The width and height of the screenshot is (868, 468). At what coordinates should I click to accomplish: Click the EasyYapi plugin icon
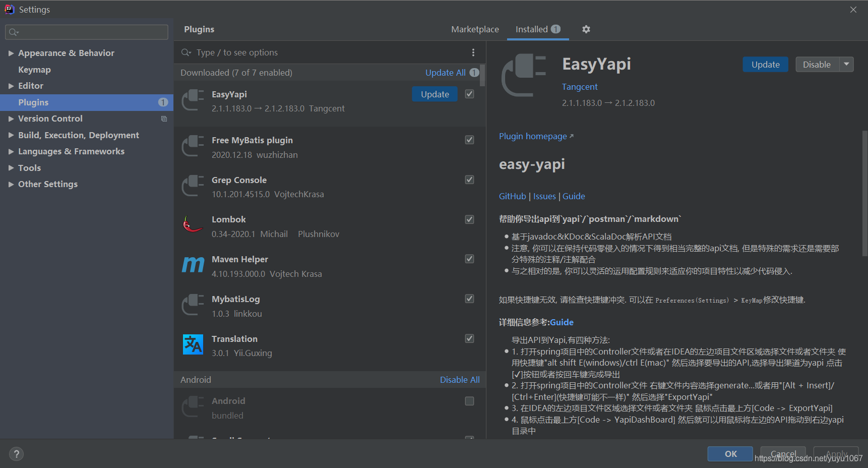pos(193,100)
